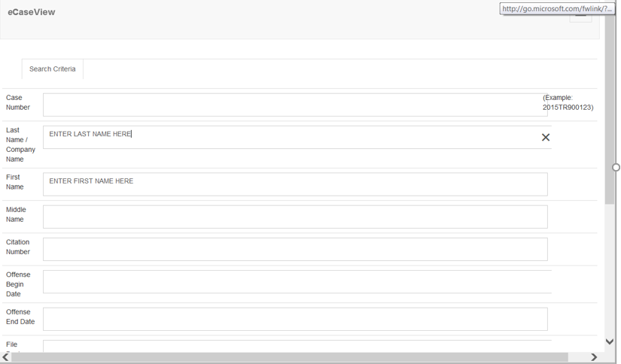Select the First Name text box
Image resolution: width=621 pixels, height=364 pixels.
coord(295,184)
